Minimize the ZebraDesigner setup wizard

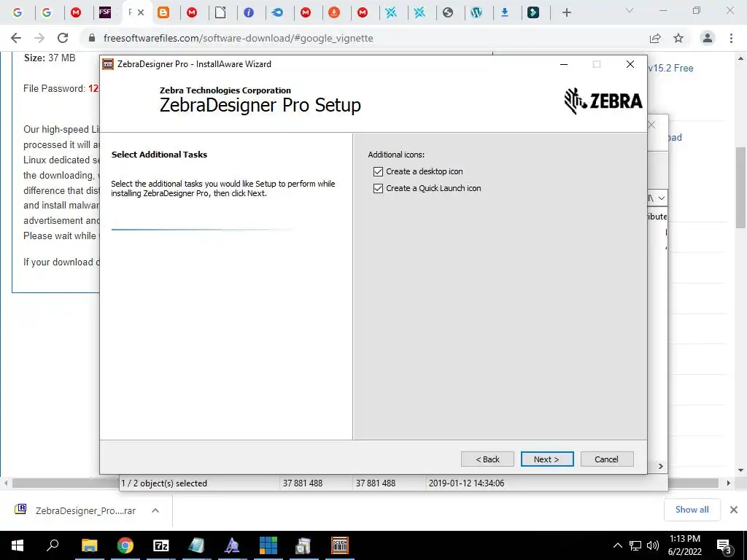pos(564,64)
